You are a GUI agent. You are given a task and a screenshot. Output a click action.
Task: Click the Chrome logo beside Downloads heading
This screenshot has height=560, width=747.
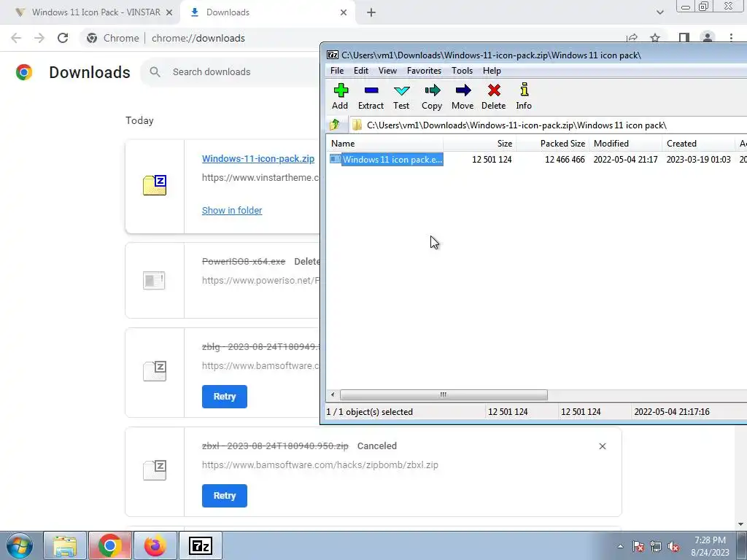pyautogui.click(x=24, y=72)
